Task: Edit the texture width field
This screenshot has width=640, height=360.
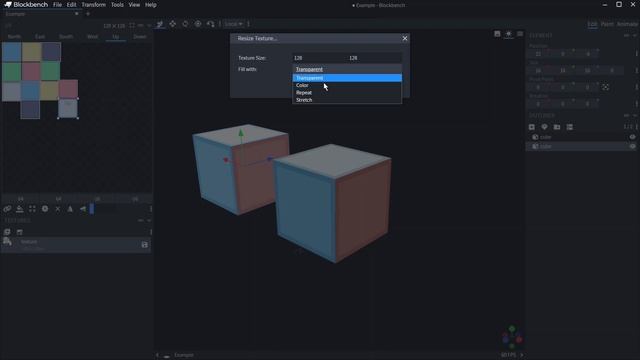Action: (x=319, y=58)
